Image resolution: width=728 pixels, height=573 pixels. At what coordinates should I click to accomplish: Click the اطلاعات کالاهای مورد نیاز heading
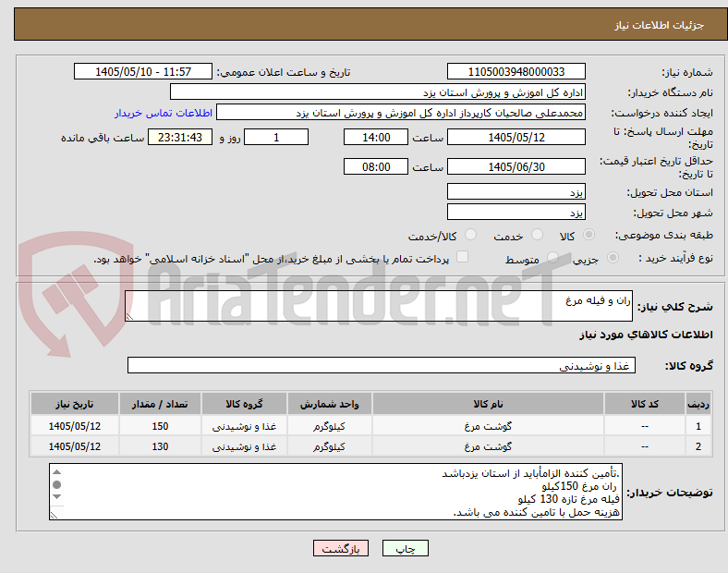click(x=646, y=335)
